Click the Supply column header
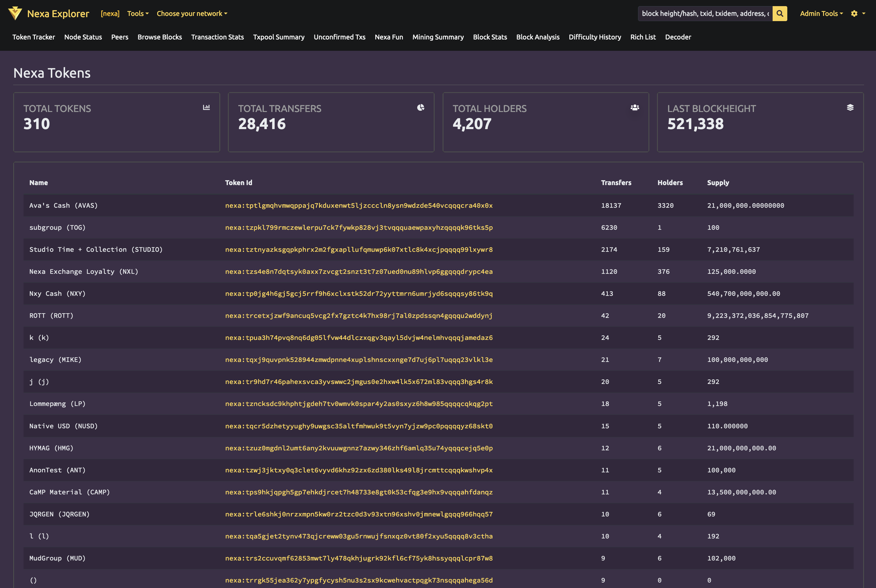Image resolution: width=876 pixels, height=588 pixels. click(x=718, y=183)
